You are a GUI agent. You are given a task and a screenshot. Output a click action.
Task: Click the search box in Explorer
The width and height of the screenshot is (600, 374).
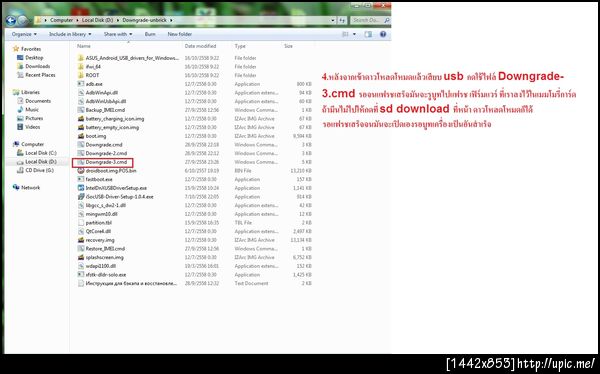pos(370,20)
